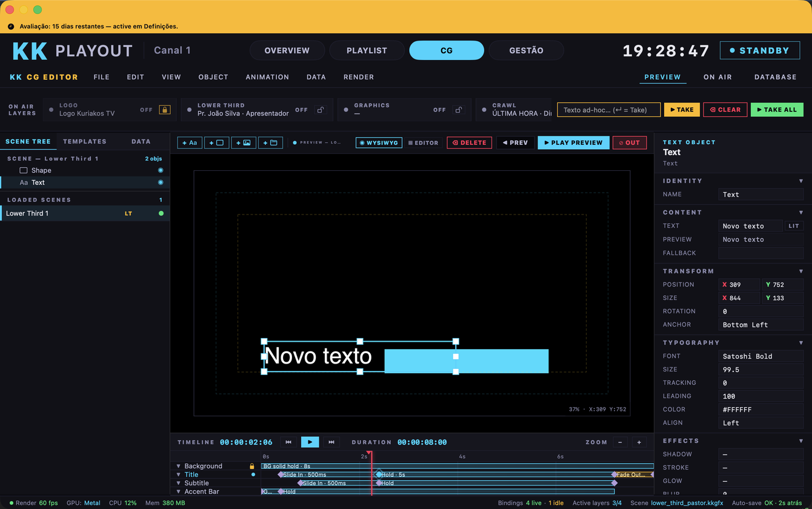
Task: Click the COLOR #FFFFFF field
Action: [x=761, y=410]
